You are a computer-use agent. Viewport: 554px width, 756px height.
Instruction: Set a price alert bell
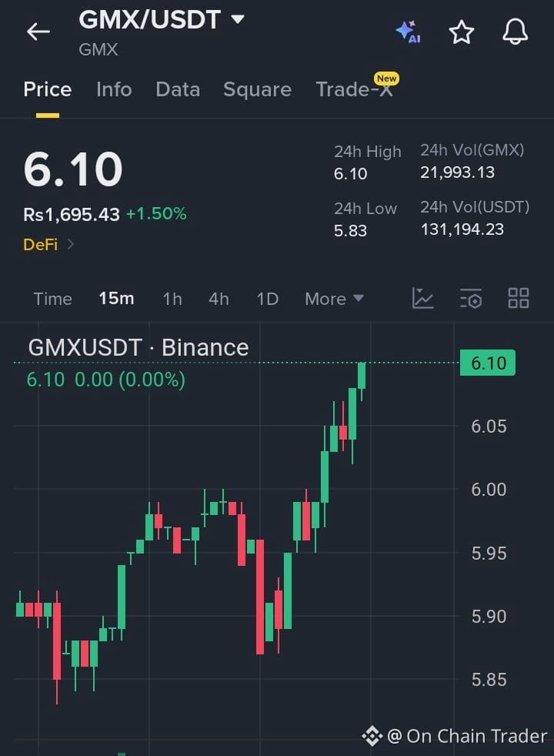point(515,32)
